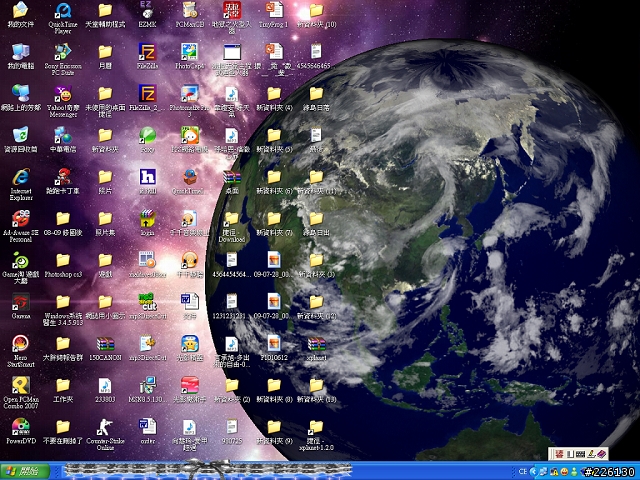The height and width of the screenshot is (480, 640).
Task: Open the folder numbered (13)
Action: point(316,389)
